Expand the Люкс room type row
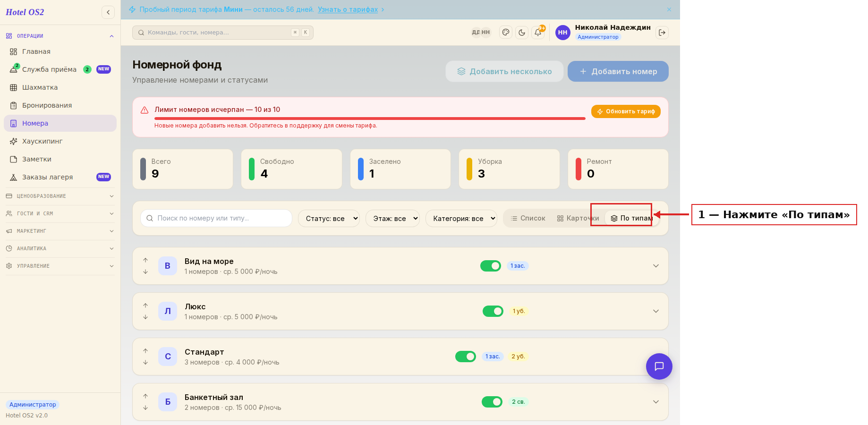868x425 pixels. coord(656,311)
